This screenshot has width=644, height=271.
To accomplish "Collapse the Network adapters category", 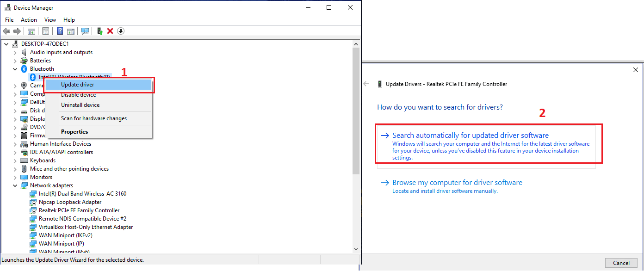I will coord(14,185).
